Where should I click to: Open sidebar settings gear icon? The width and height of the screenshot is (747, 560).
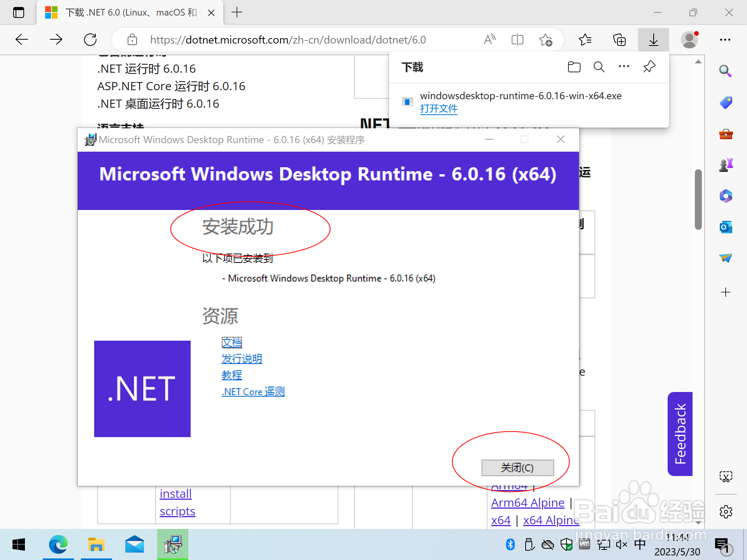tap(726, 512)
